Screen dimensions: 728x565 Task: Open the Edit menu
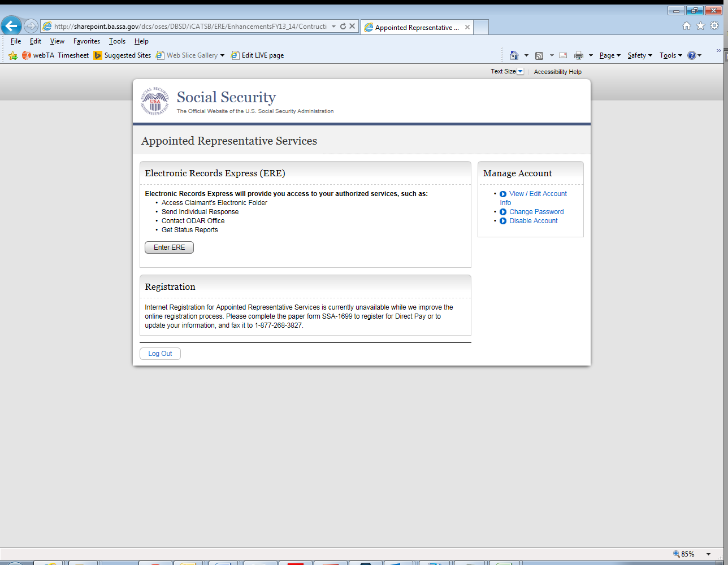36,41
